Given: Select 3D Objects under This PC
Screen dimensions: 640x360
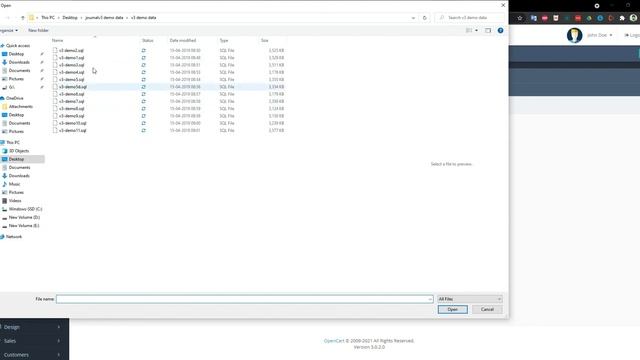Looking at the screenshot, I should (19, 151).
